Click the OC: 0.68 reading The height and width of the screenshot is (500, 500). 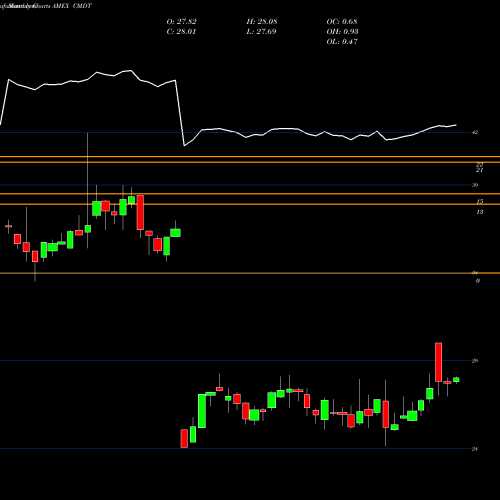tap(342, 22)
